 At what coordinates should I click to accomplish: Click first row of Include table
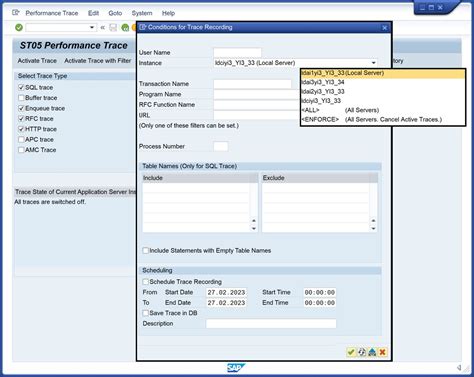pyautogui.click(x=196, y=187)
